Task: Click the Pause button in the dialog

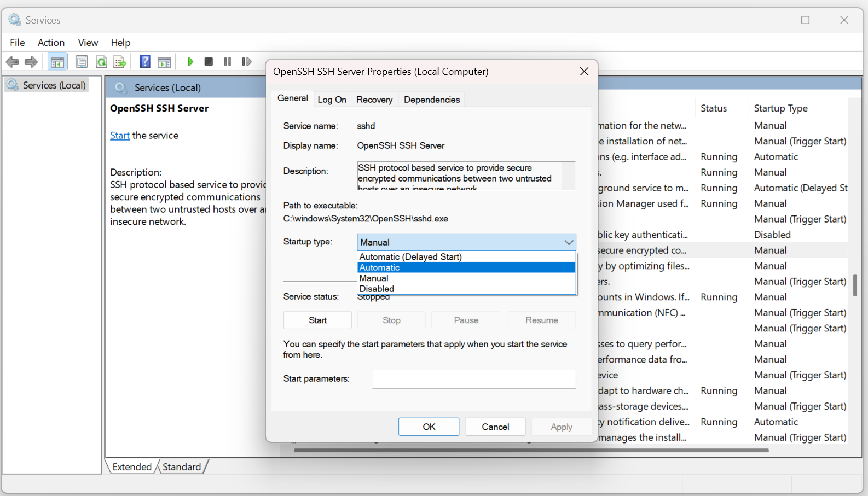Action: 466,320
